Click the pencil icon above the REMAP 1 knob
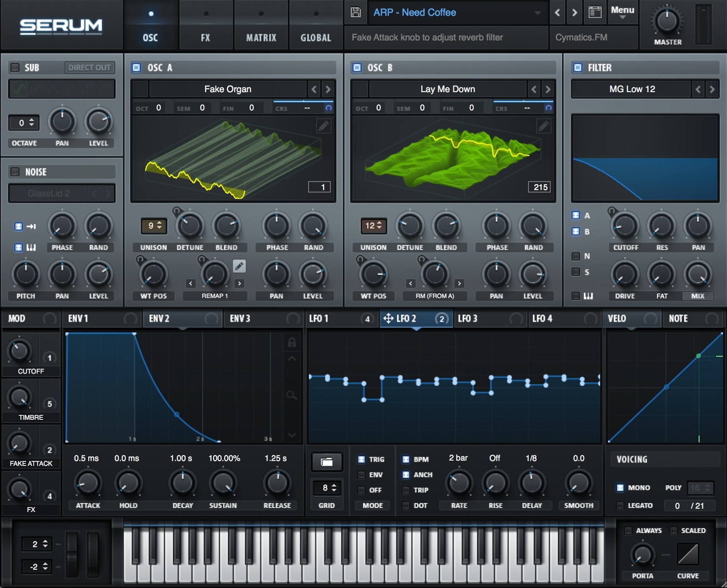Image resolution: width=727 pixels, height=588 pixels. click(x=239, y=266)
